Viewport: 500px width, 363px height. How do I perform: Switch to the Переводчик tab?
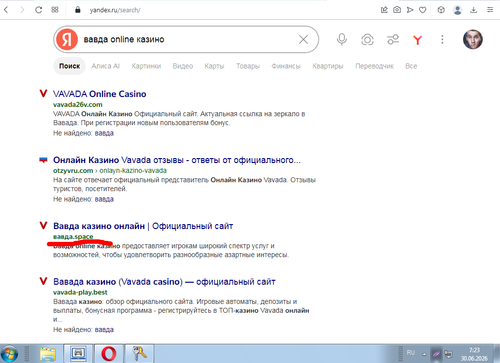374,66
